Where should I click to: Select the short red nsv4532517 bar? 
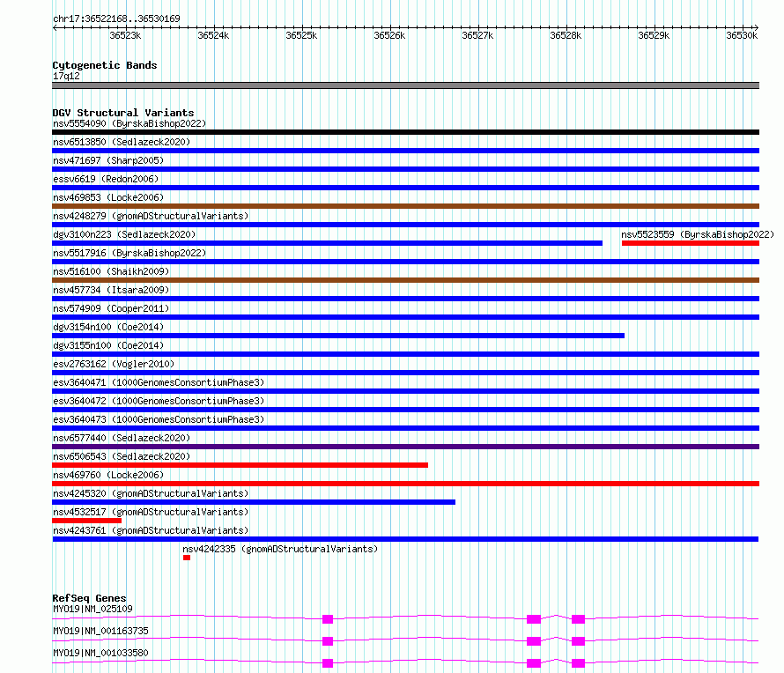86,521
